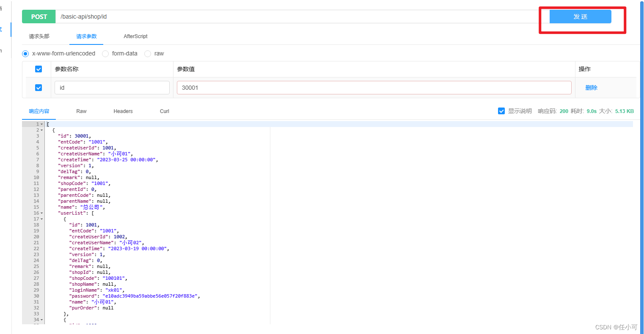Screen dimensions: 644x334
Task: Click the "entCode": "1001" line 4
Action: pos(83,142)
